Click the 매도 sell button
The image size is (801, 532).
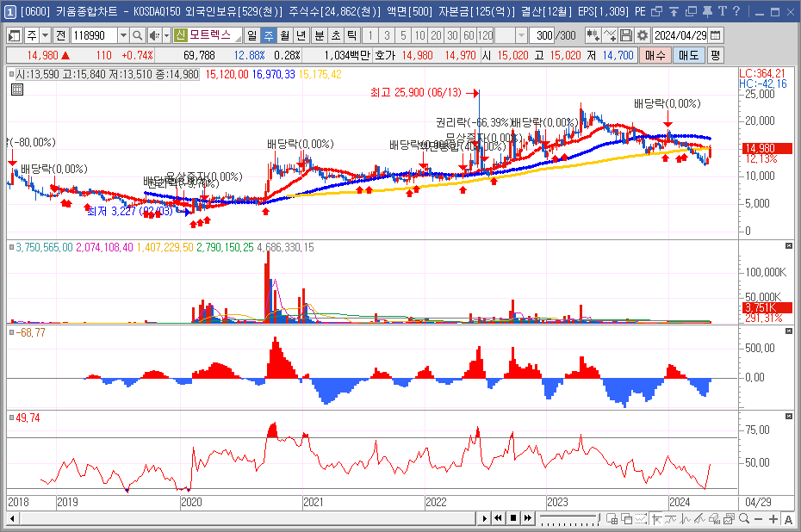(689, 55)
